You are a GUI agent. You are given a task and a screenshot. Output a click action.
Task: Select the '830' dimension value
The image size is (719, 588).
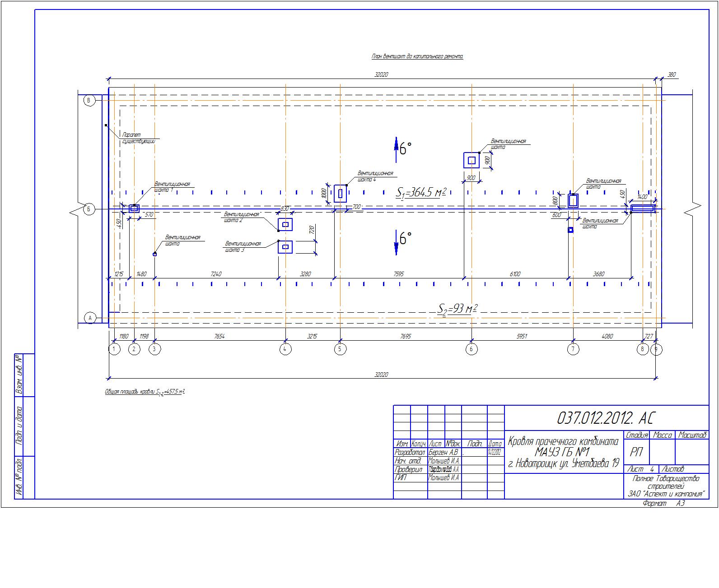click(285, 208)
